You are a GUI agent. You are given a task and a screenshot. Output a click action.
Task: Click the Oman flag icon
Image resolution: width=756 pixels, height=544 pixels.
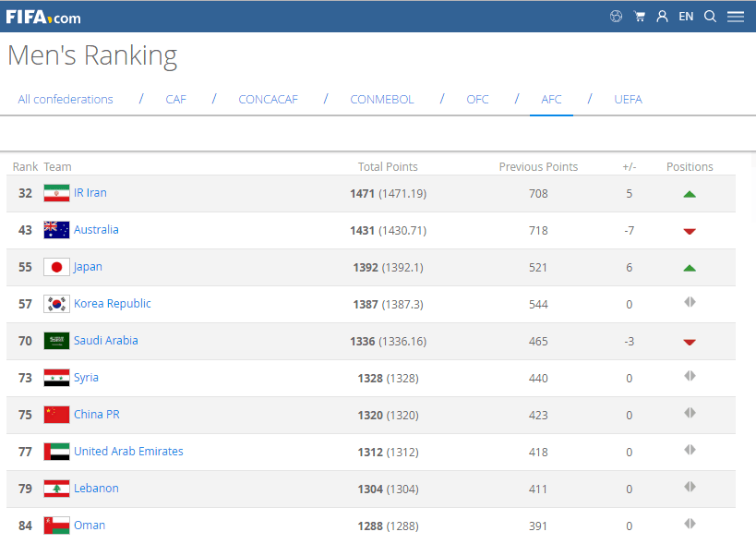(56, 526)
